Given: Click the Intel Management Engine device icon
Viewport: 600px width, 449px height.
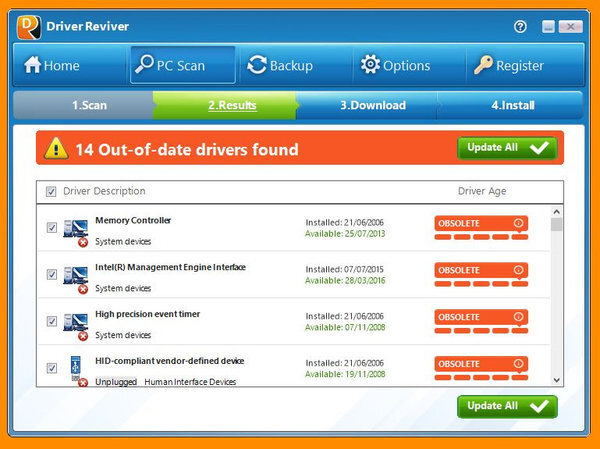Looking at the screenshot, I should tap(76, 279).
